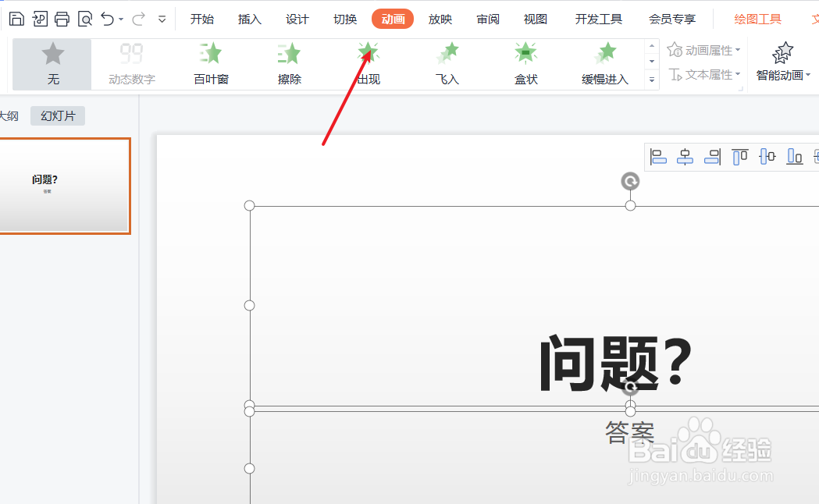819x504 pixels.
Task: Click the subtitle box left-middle handle
Action: coord(250,469)
